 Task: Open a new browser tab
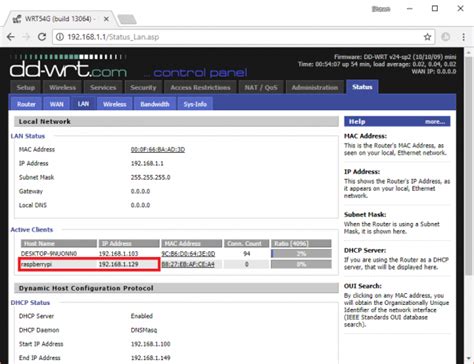coord(127,19)
